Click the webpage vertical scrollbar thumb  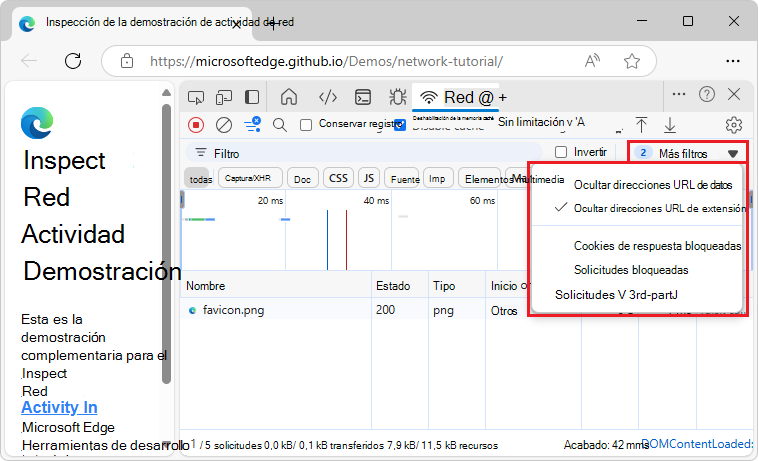pyautogui.click(x=167, y=244)
